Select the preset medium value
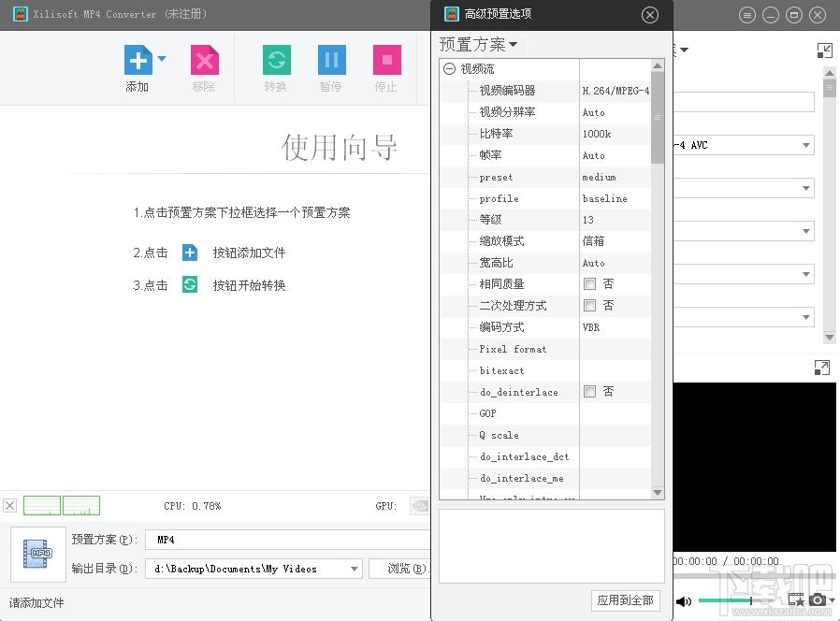Image resolution: width=840 pixels, height=621 pixels. [x=616, y=177]
